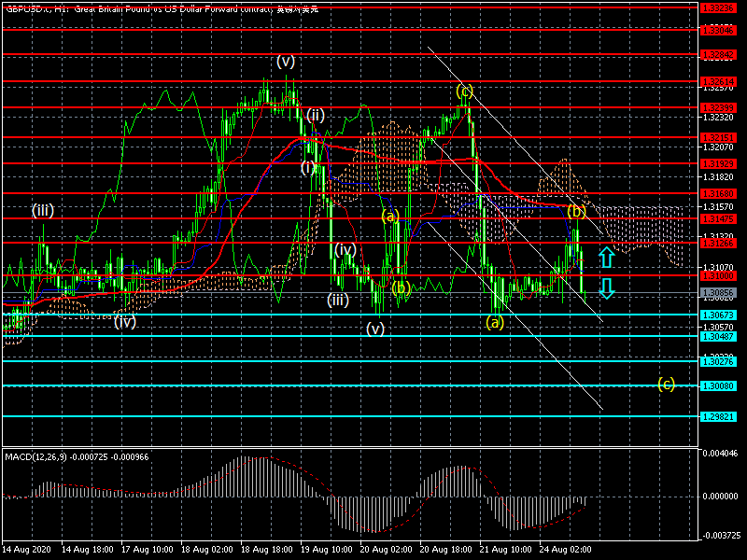Select yellow (b) label beside the cyan arrows
The height and width of the screenshot is (560, 747).
tap(577, 212)
